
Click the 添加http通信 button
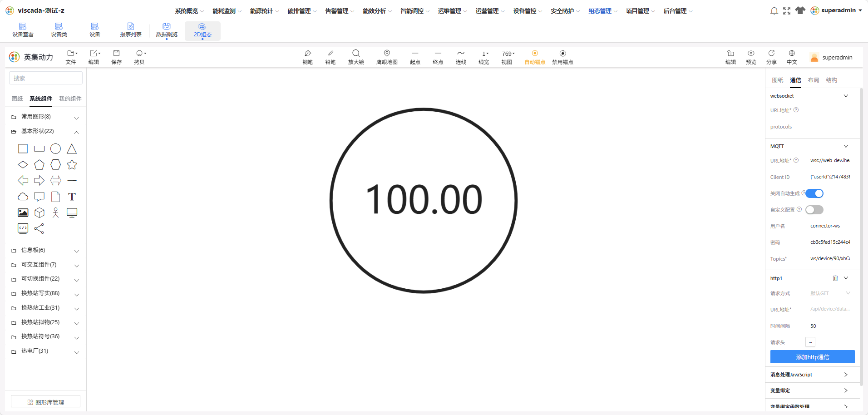coord(813,357)
